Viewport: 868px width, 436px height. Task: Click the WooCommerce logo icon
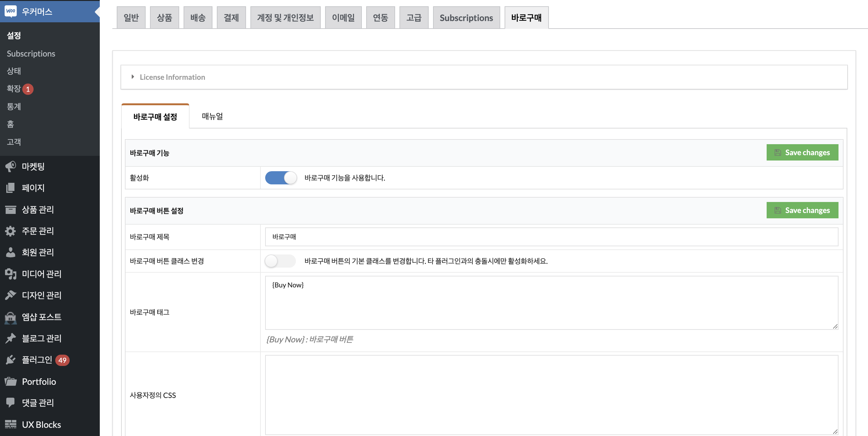10,11
